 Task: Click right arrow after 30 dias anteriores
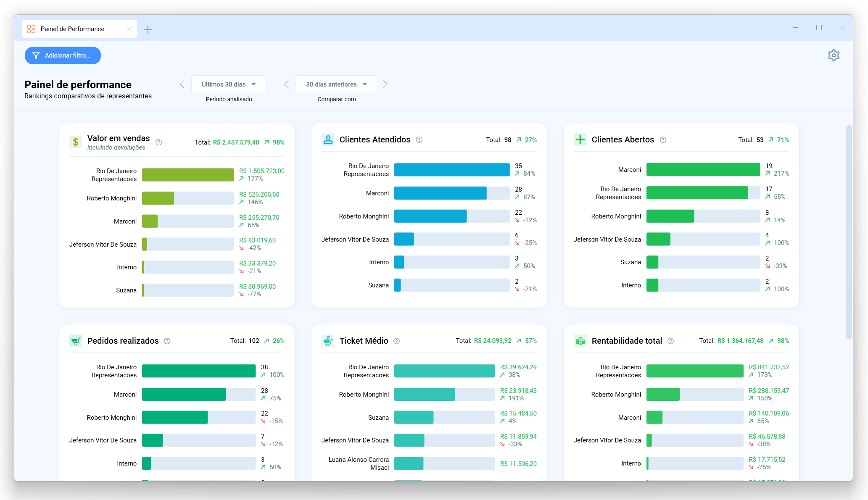click(x=385, y=84)
